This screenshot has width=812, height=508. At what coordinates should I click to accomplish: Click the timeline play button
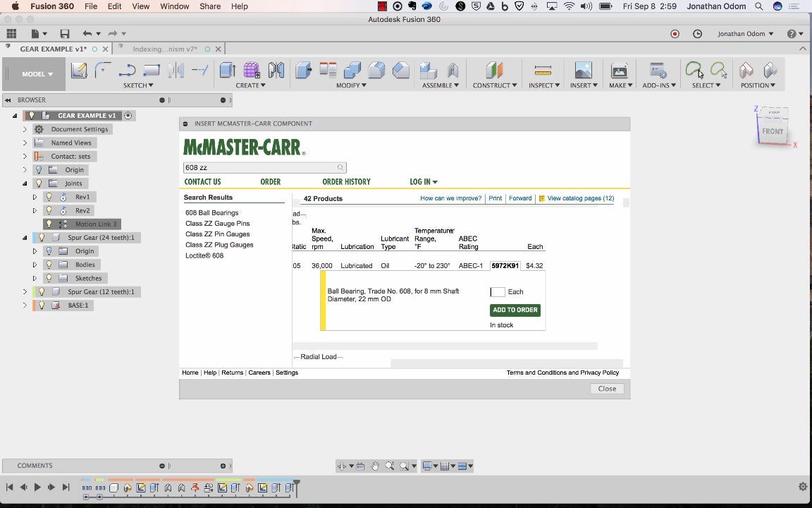[37, 487]
